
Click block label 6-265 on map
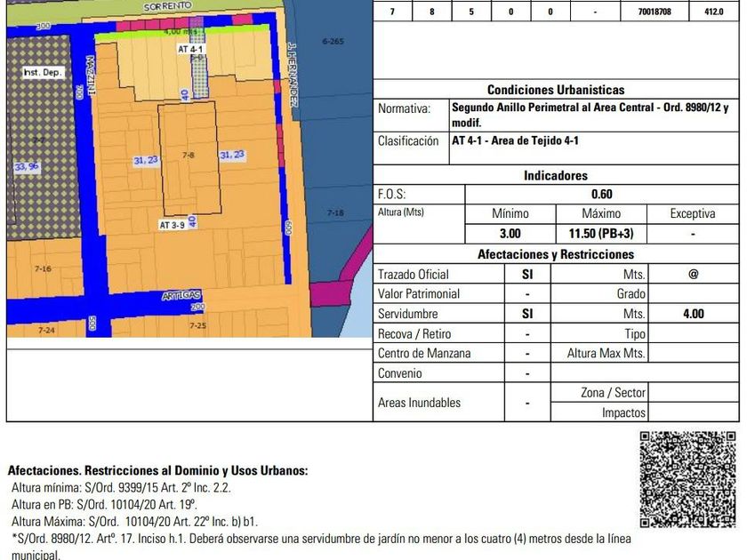point(333,42)
